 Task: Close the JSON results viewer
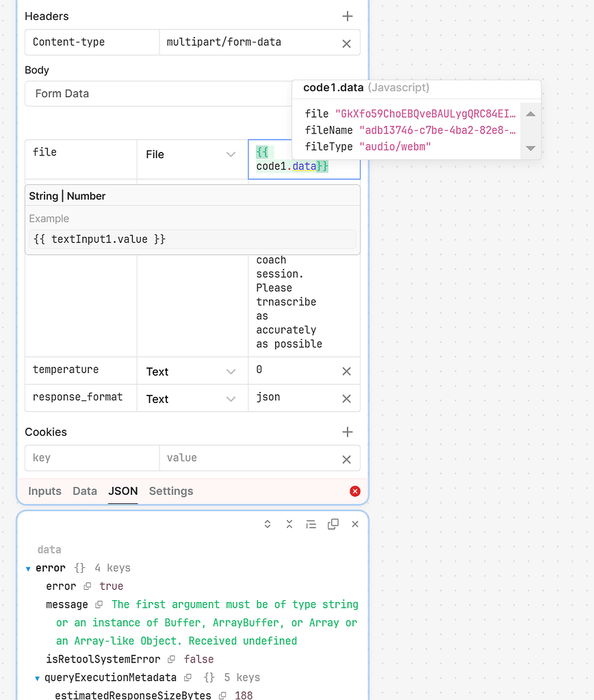coord(355,523)
